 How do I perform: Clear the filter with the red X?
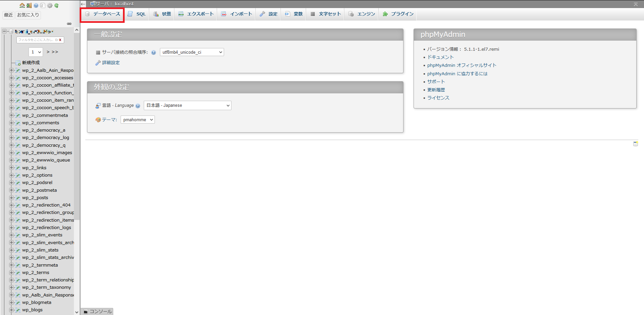[x=60, y=40]
